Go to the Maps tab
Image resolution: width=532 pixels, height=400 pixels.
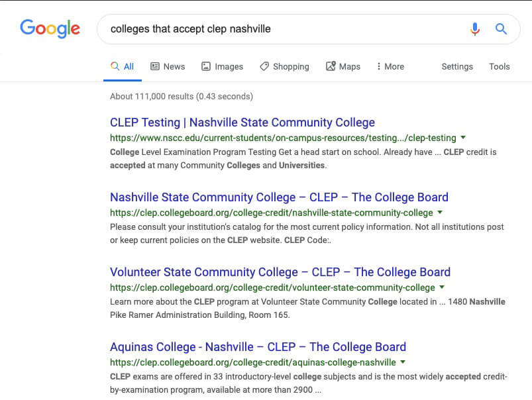click(x=343, y=66)
